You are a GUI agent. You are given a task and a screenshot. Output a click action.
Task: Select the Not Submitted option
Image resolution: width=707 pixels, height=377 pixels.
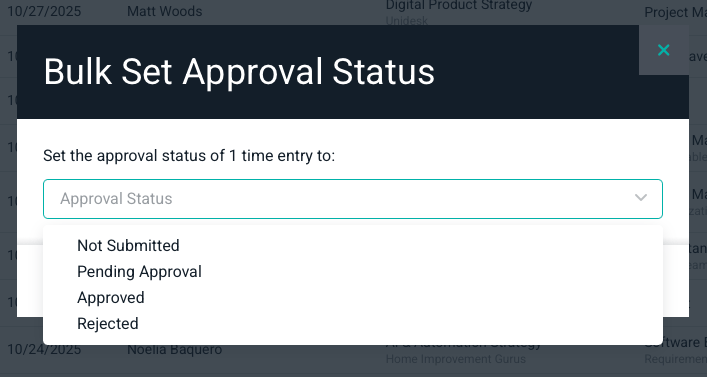click(128, 245)
